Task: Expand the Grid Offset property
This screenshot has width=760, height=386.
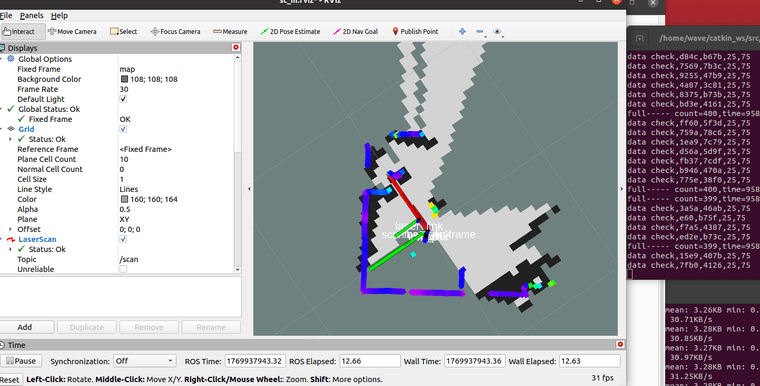Action: click(x=10, y=229)
